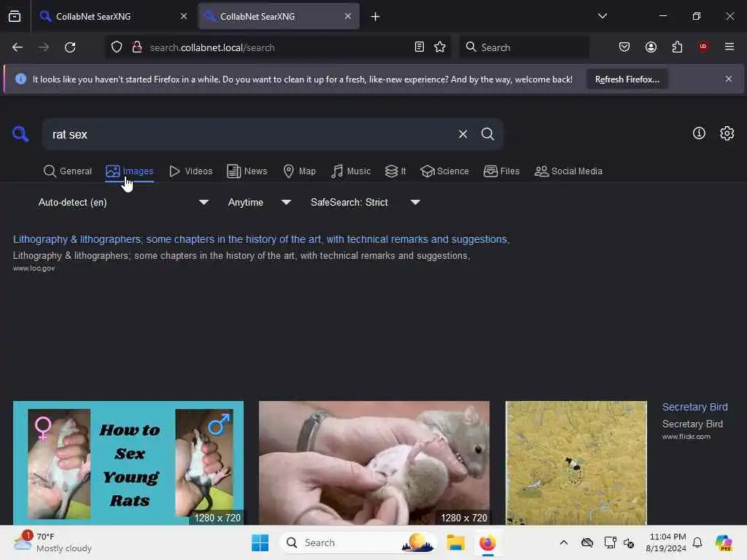The height and width of the screenshot is (560, 747).
Task: Open Firefox application menu
Action: coord(729,47)
